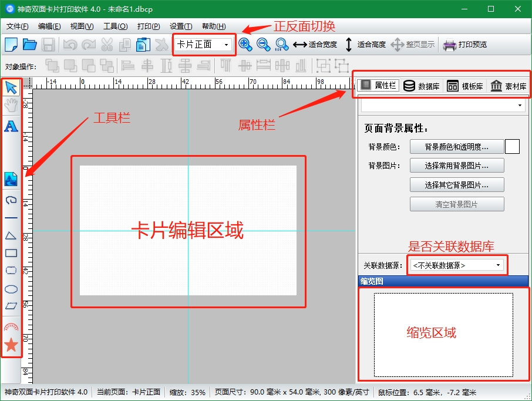
Task: Open the 工具(O) menu
Action: click(115, 26)
